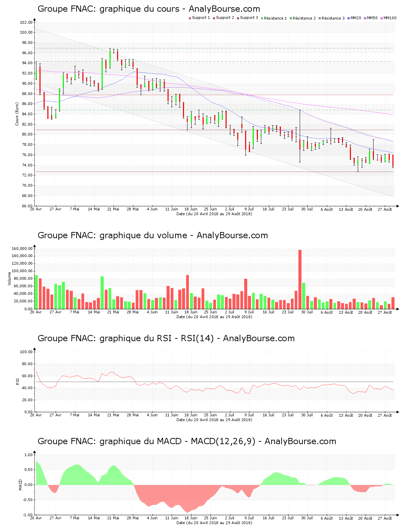
Task: Click the MM20 legend color square
Action: (x=348, y=18)
